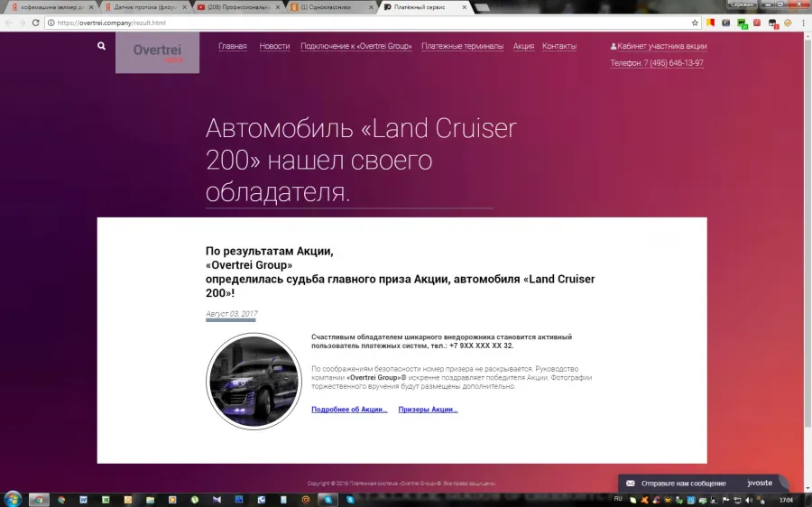
Task: Click the browser forward arrow
Action: [x=22, y=23]
